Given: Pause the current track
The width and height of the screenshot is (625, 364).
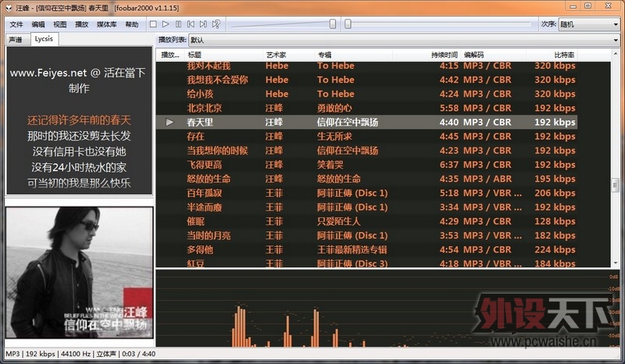Looking at the screenshot, I should coord(178,24).
